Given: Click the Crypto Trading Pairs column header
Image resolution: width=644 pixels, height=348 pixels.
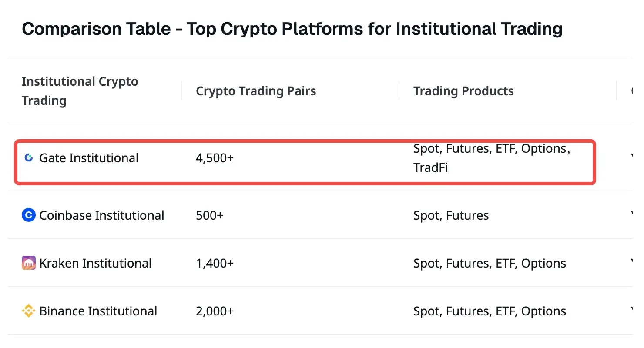Looking at the screenshot, I should [256, 91].
